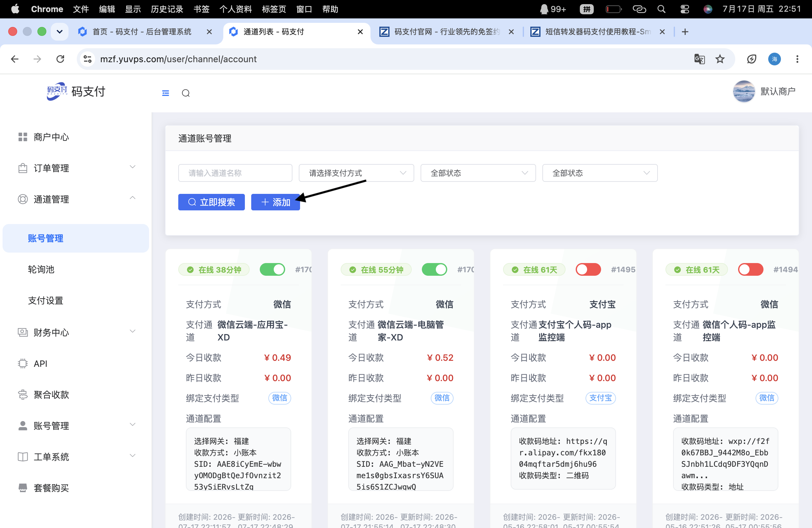Click the battery icon in menu bar

613,9
